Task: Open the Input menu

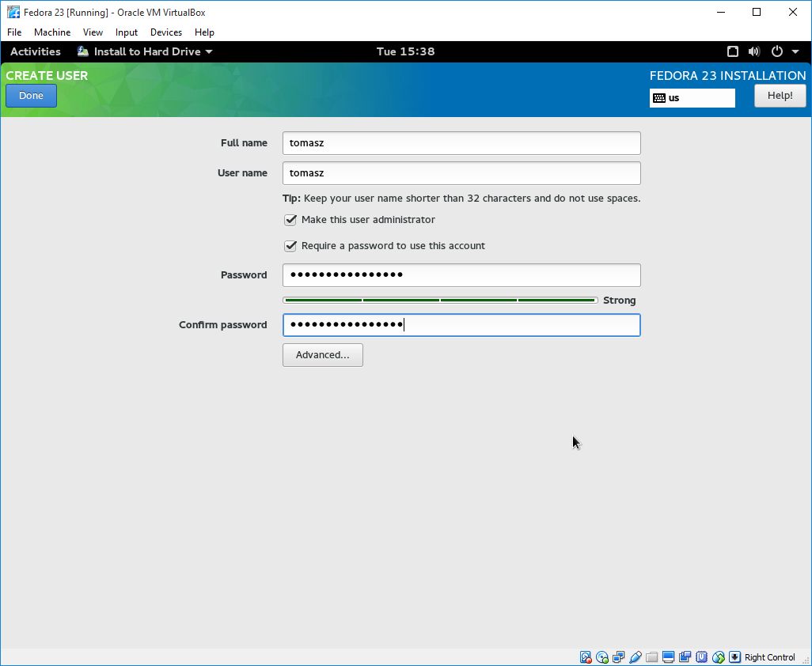Action: tap(127, 32)
